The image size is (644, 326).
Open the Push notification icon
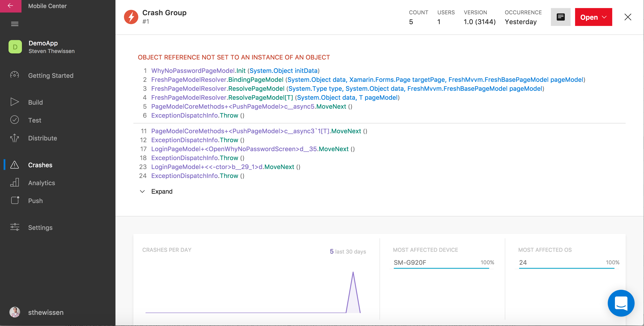[15, 200]
